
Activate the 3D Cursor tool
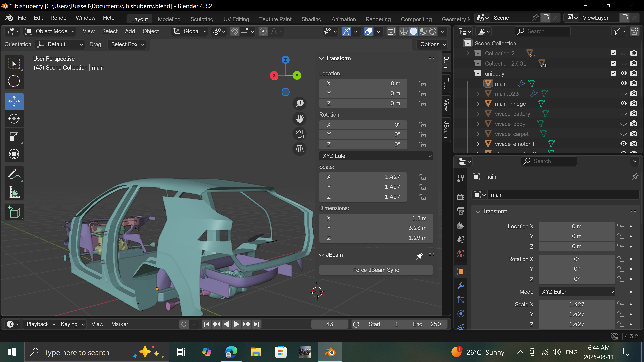pos(14,81)
